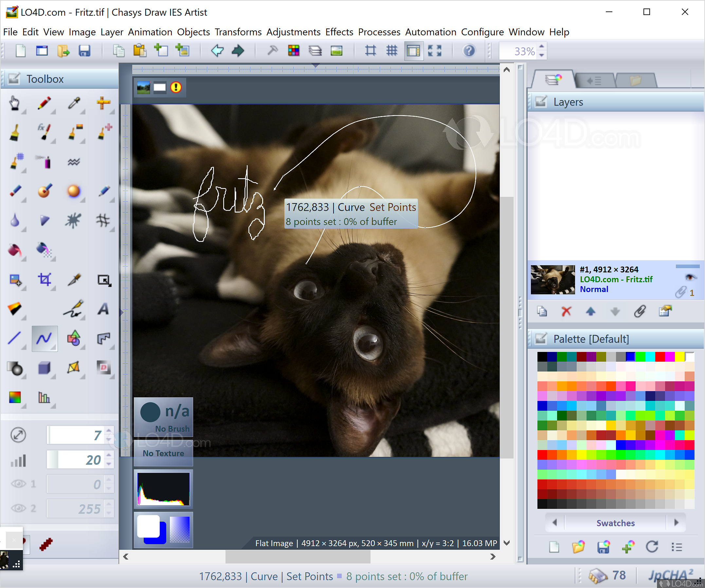Click the Redo right arrow icon
Viewport: 705px width, 588px height.
tap(238, 51)
